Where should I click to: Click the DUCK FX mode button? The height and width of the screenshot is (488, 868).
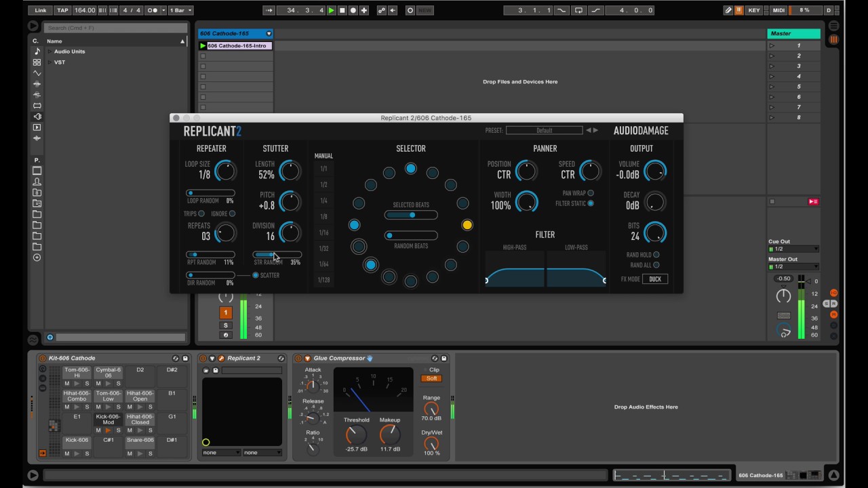click(x=655, y=279)
